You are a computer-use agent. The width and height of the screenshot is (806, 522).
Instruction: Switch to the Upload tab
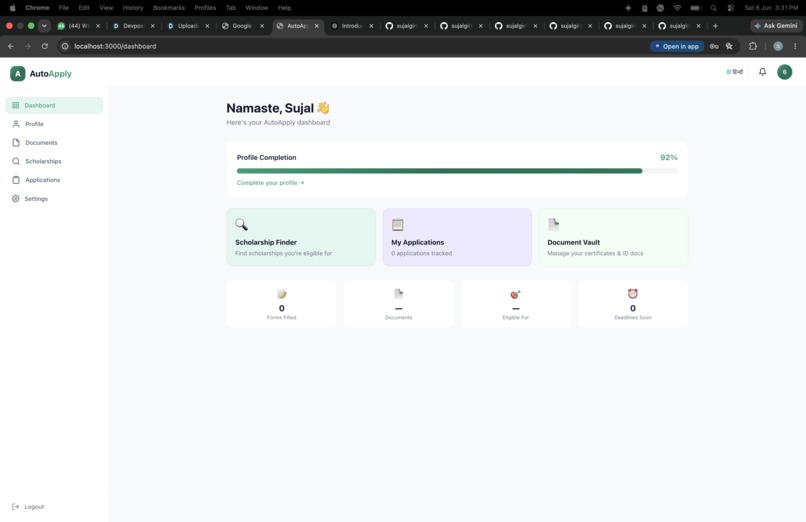pyautogui.click(x=187, y=26)
